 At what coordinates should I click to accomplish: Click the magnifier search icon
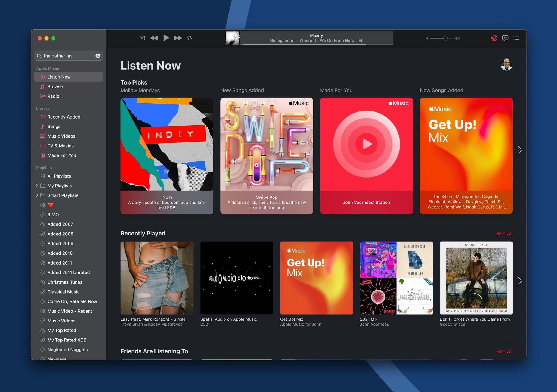[39, 56]
